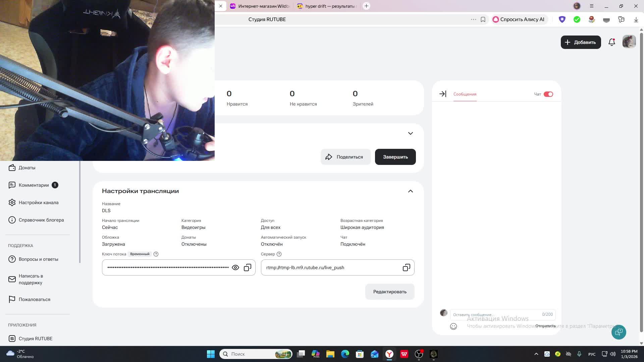
Task: Open Комментарии in the sidebar
Action: (x=34, y=185)
